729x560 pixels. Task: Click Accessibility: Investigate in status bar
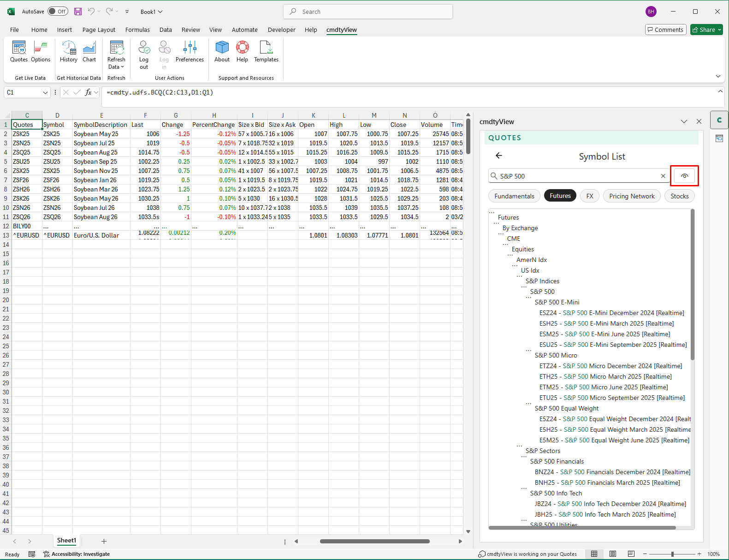[77, 554]
